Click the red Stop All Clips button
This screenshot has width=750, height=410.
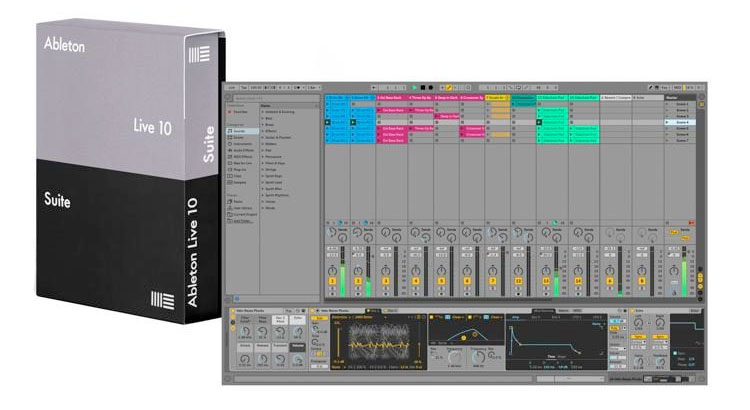click(x=691, y=223)
